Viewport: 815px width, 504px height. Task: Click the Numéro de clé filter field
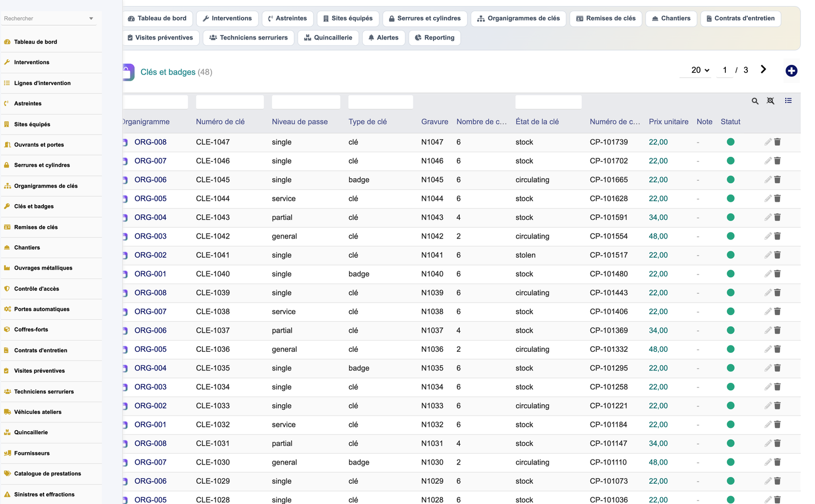coord(230,102)
